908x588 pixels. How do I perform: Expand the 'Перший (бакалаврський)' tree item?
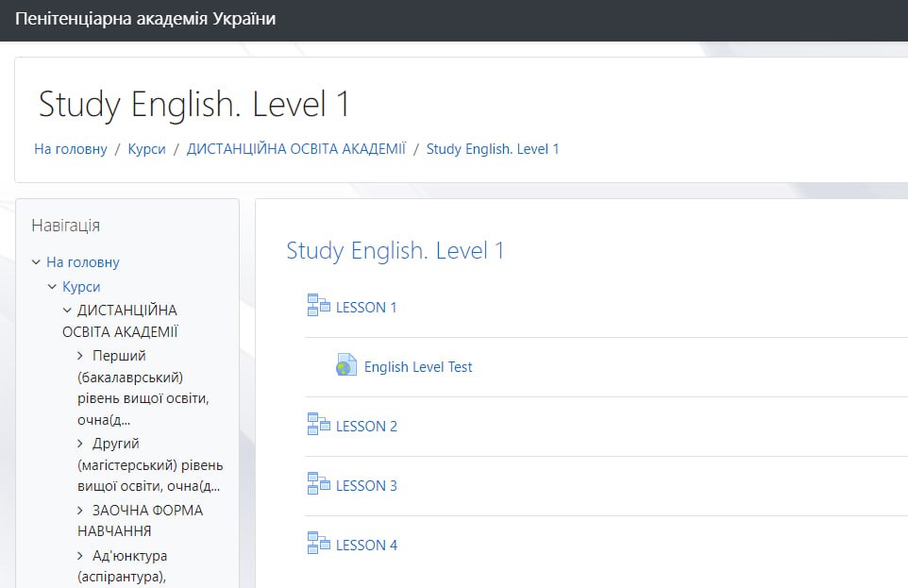[x=81, y=356]
